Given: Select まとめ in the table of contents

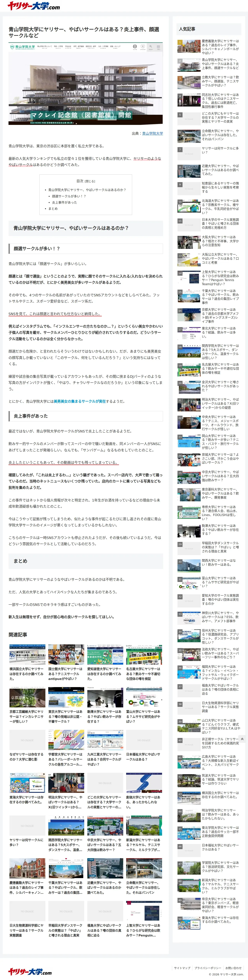Looking at the screenshot, I should [53, 209].
